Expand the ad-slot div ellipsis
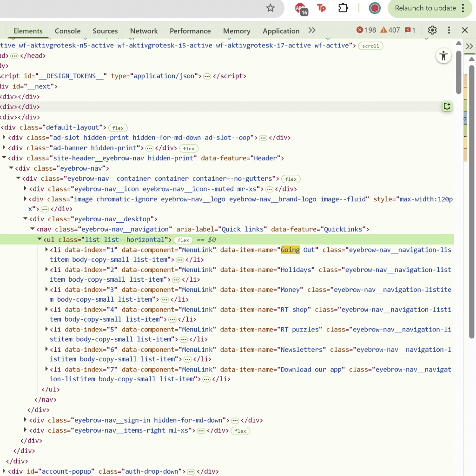Viewport: 476px width, 476px height. click(x=263, y=138)
